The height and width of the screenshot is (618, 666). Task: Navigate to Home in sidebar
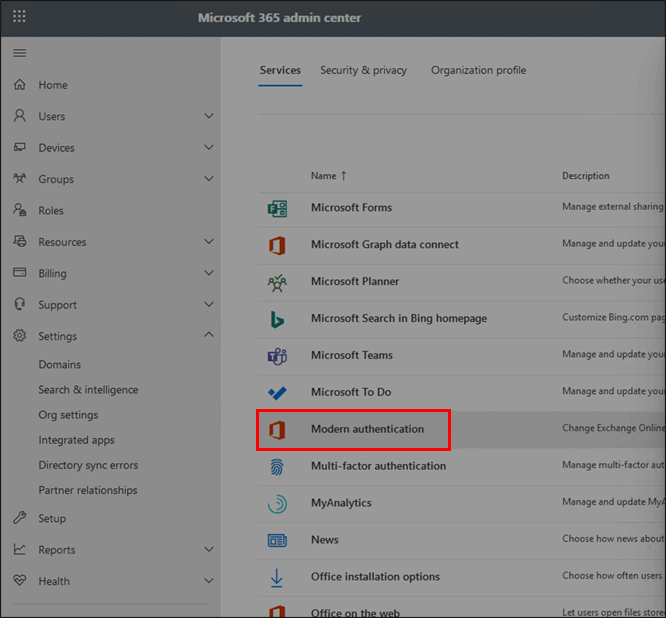pos(53,85)
